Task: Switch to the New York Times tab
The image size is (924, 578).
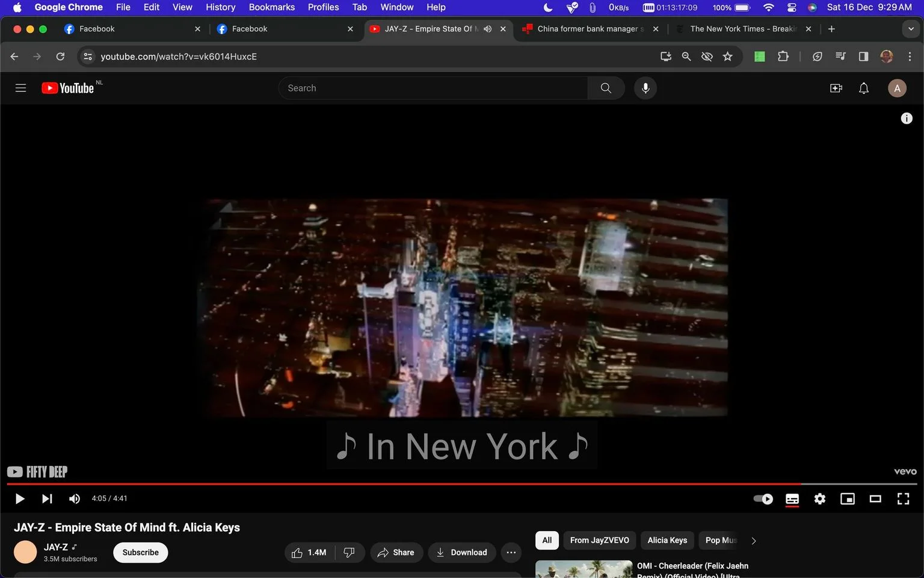Action: pos(742,29)
